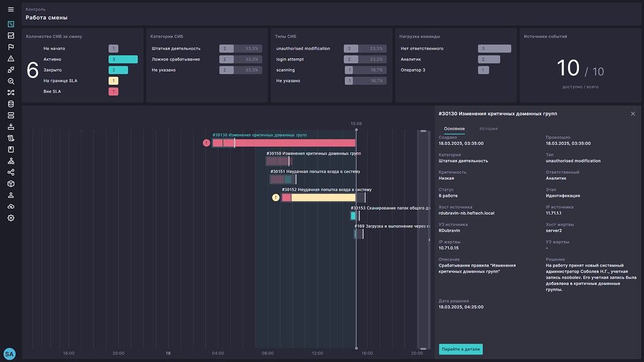Image resolution: width=644 pixels, height=362 pixels.
Task: Open the SA user avatar
Action: tap(10, 353)
